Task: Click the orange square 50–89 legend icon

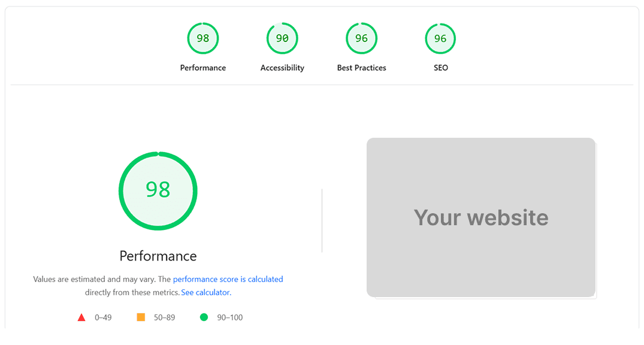Action: tap(141, 317)
